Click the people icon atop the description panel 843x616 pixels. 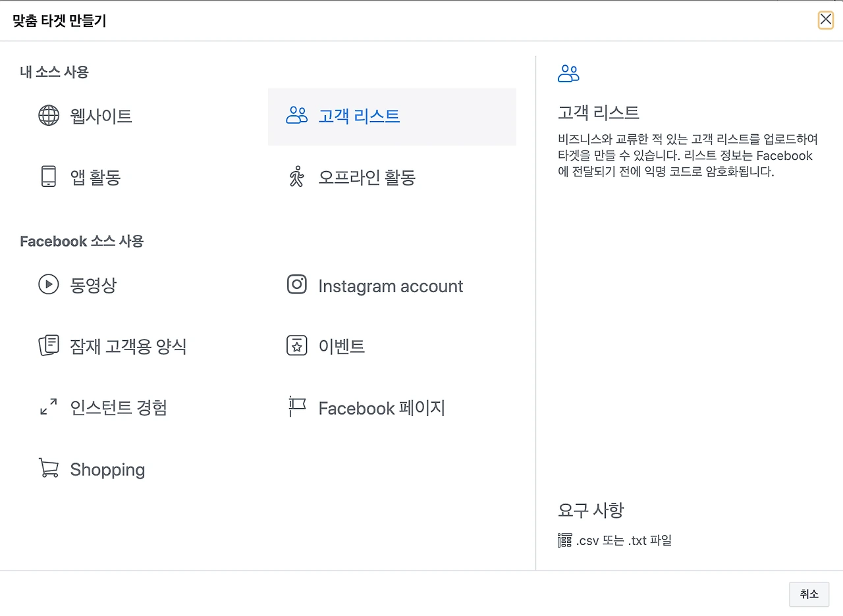(x=568, y=74)
